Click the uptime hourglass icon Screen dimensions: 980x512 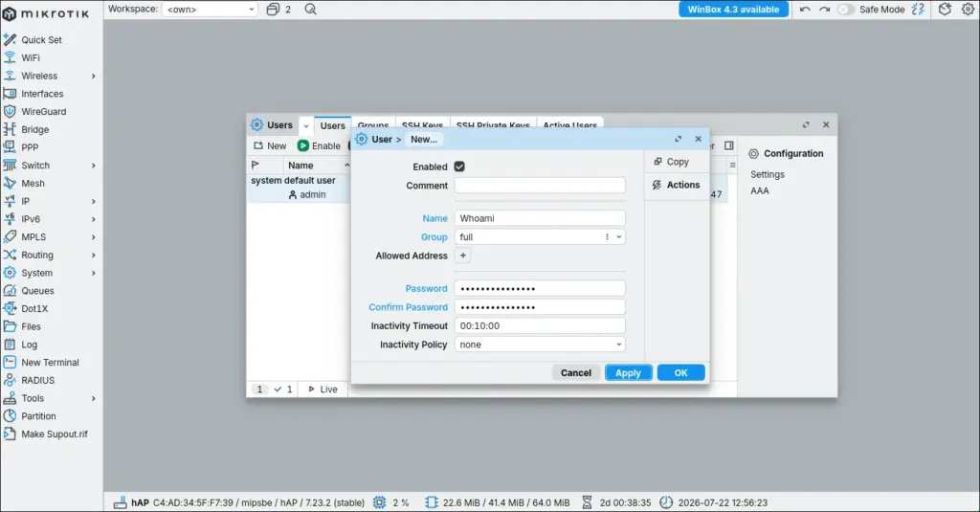(587, 502)
